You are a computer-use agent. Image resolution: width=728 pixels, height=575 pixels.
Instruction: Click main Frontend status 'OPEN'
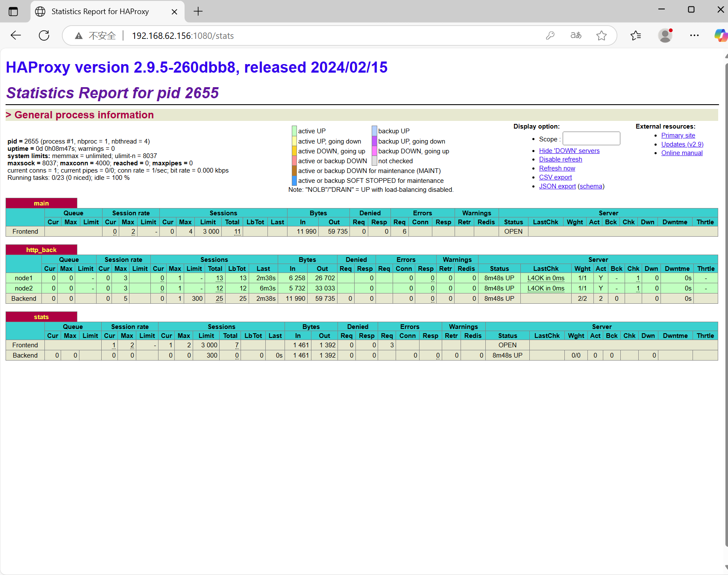pos(514,232)
